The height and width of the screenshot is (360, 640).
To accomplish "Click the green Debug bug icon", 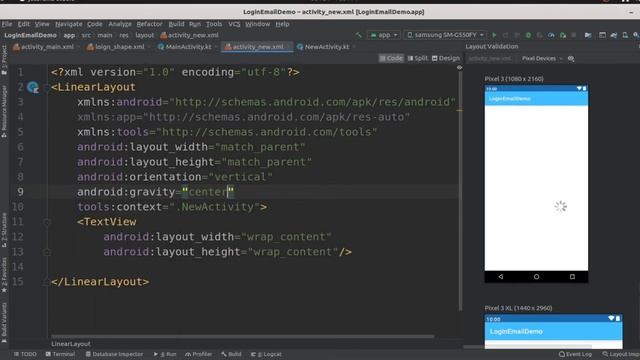I will click(x=528, y=35).
